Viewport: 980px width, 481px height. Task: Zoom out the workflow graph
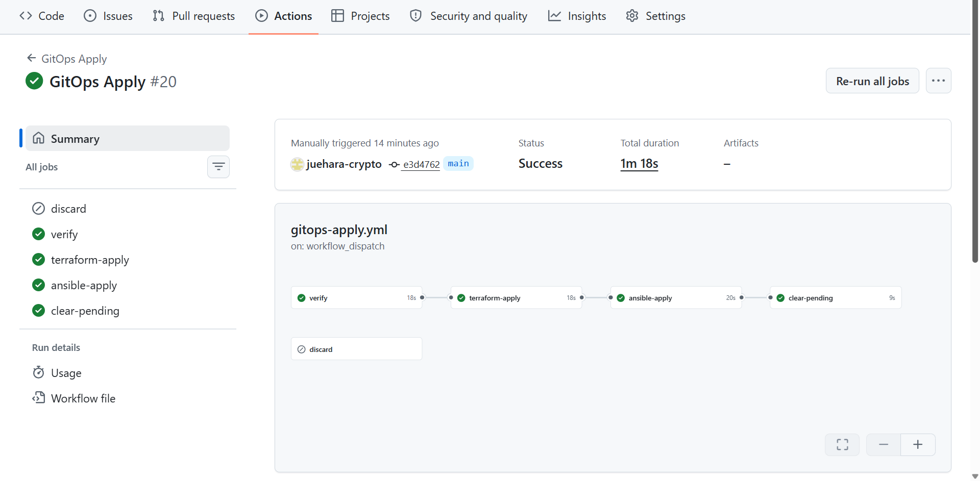(x=884, y=445)
